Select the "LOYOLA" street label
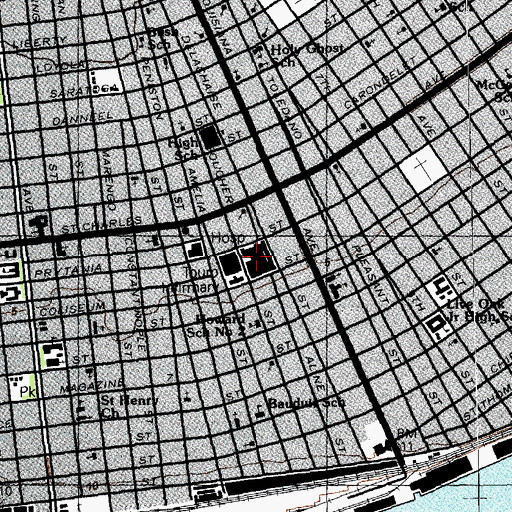Viewport: 512px width, 512px height. pos(62,66)
